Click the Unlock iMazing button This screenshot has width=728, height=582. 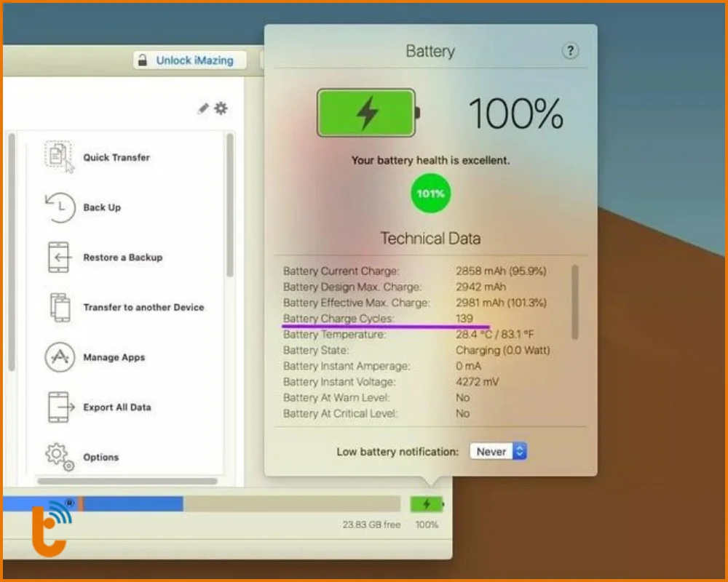(189, 60)
